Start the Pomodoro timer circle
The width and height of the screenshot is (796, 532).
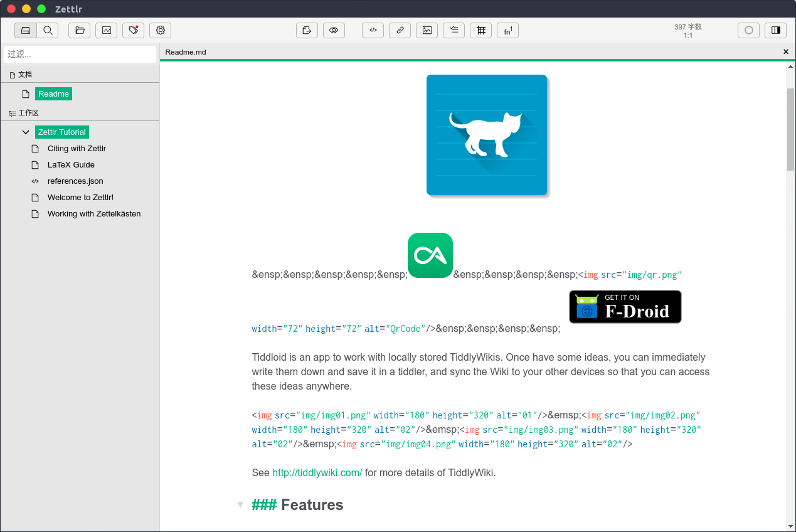tap(748, 30)
